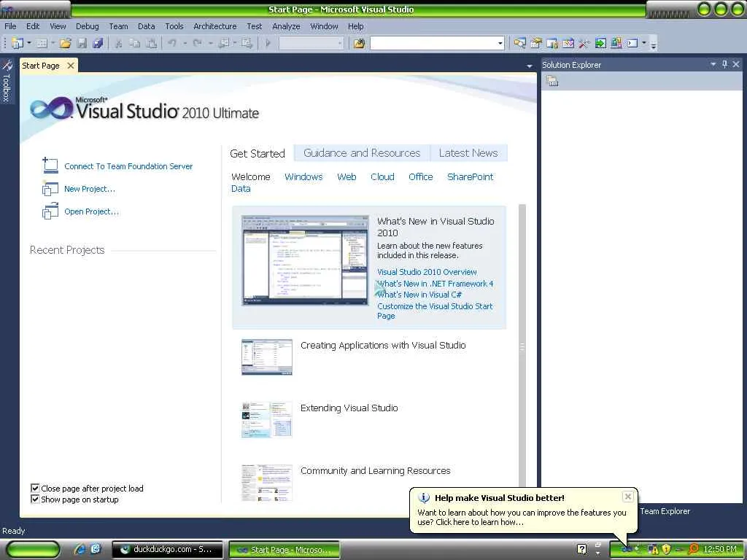747x560 pixels.
Task: Close the Help make Visual Studio better balloon
Action: point(628,497)
